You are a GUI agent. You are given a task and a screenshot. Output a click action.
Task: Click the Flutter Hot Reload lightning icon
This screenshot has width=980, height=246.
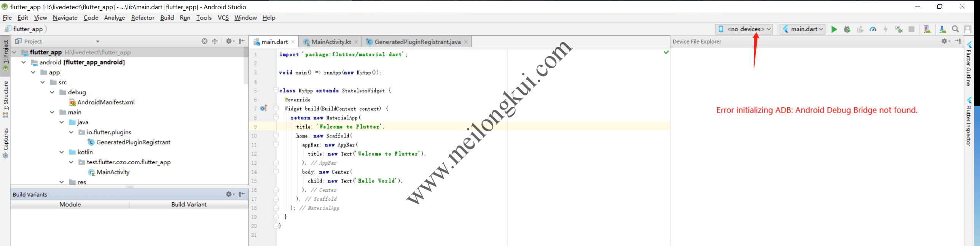(886, 29)
